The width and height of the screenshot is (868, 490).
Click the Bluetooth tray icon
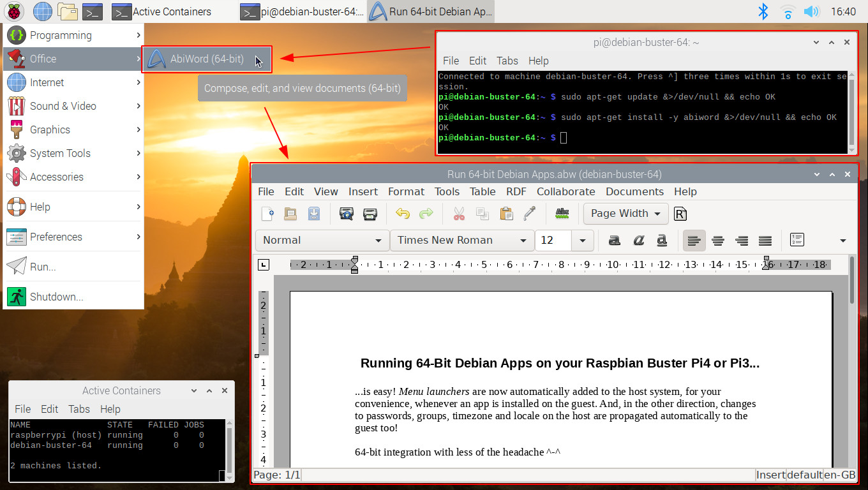click(x=763, y=11)
